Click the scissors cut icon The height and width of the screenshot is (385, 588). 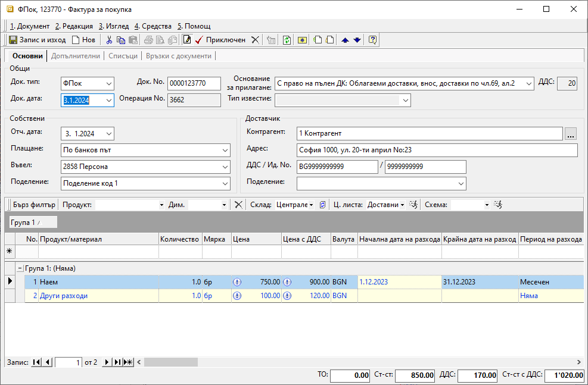tap(109, 40)
